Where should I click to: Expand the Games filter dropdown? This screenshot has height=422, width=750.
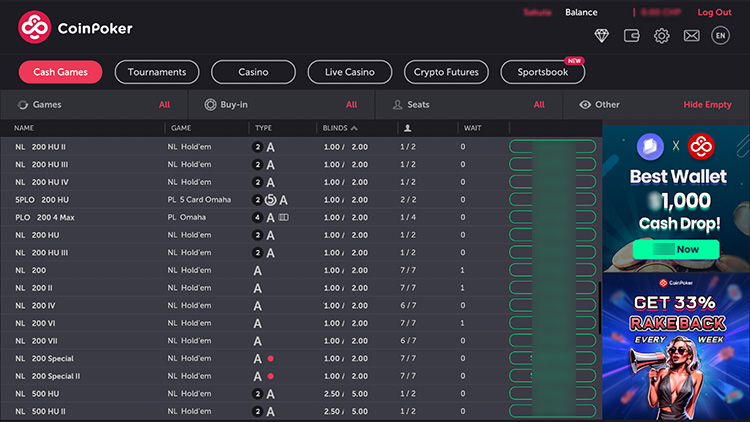click(94, 104)
